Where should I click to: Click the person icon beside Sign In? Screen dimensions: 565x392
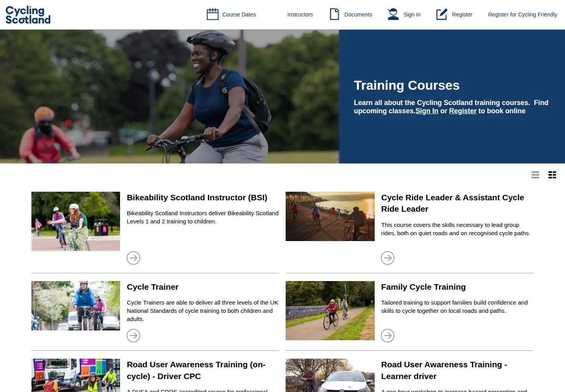pos(393,14)
